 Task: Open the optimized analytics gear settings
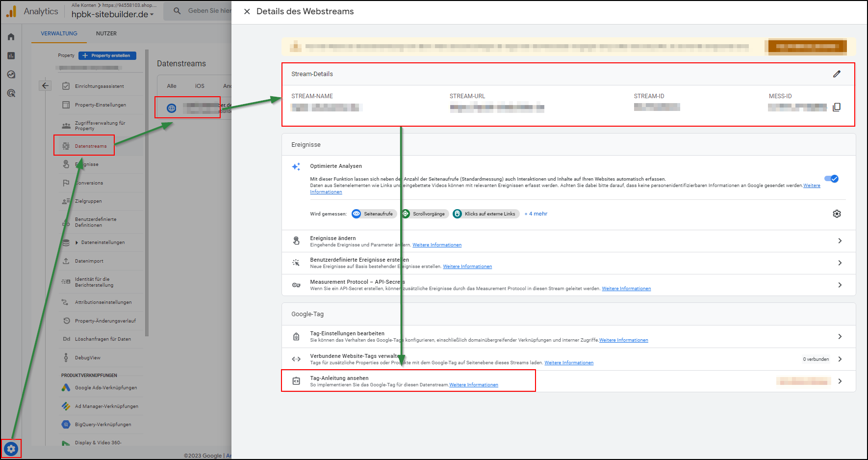point(837,214)
